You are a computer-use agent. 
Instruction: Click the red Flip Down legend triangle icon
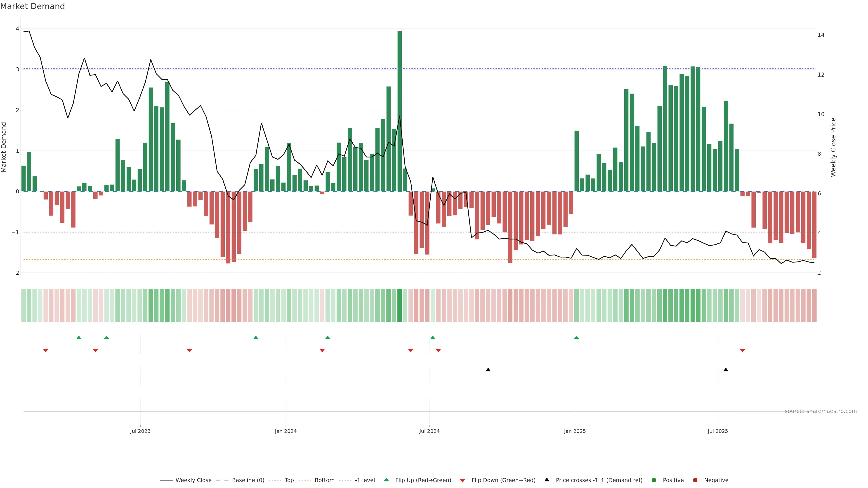(463, 481)
